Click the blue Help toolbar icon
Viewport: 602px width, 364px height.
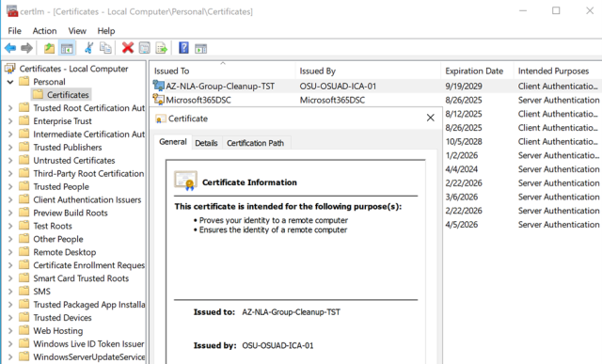184,48
